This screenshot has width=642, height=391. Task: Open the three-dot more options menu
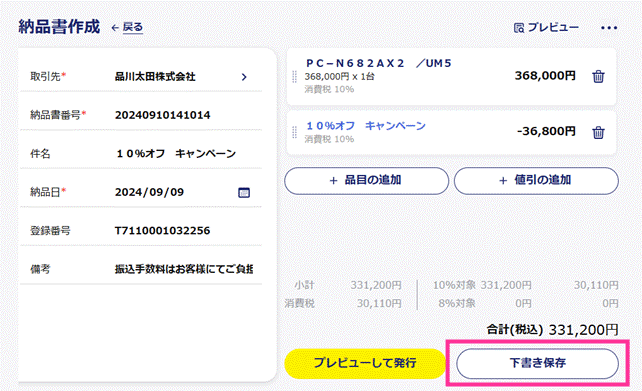coord(609,28)
